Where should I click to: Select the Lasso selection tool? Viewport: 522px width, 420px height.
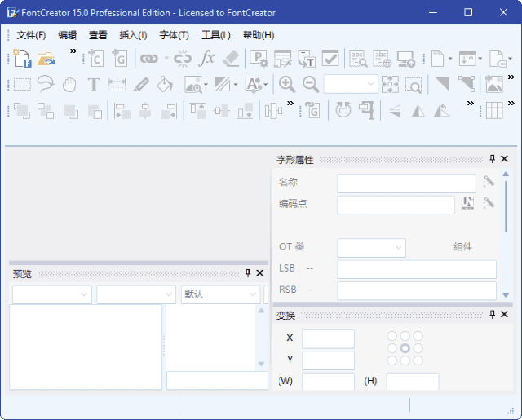pyautogui.click(x=46, y=84)
